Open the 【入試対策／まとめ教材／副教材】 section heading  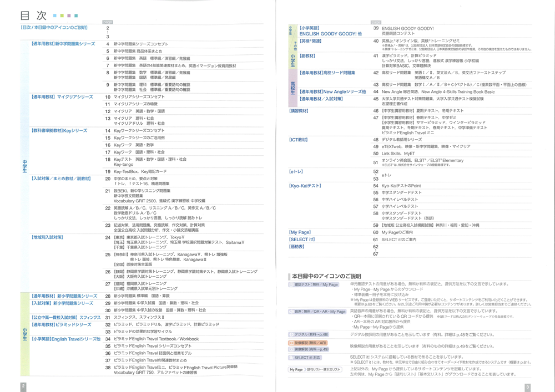(61, 179)
